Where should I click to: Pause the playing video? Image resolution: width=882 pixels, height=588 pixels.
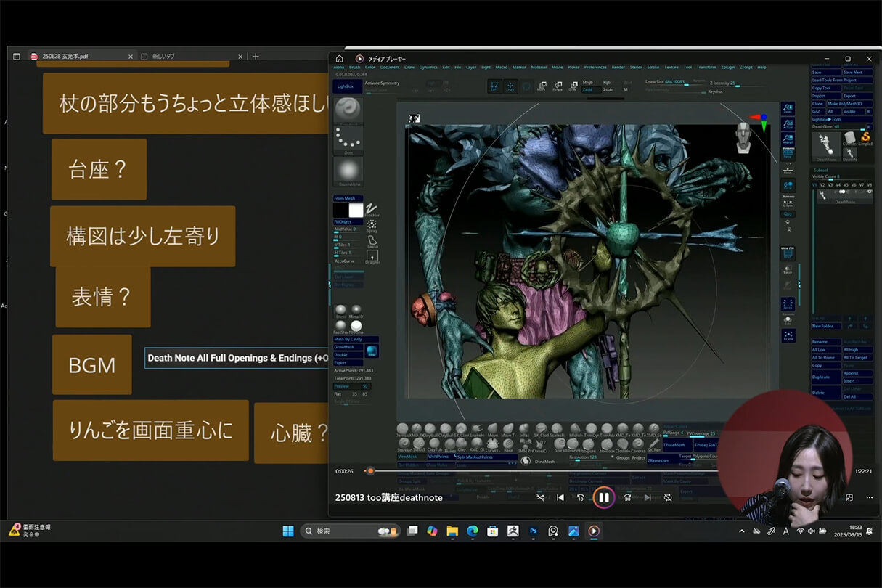pos(604,497)
